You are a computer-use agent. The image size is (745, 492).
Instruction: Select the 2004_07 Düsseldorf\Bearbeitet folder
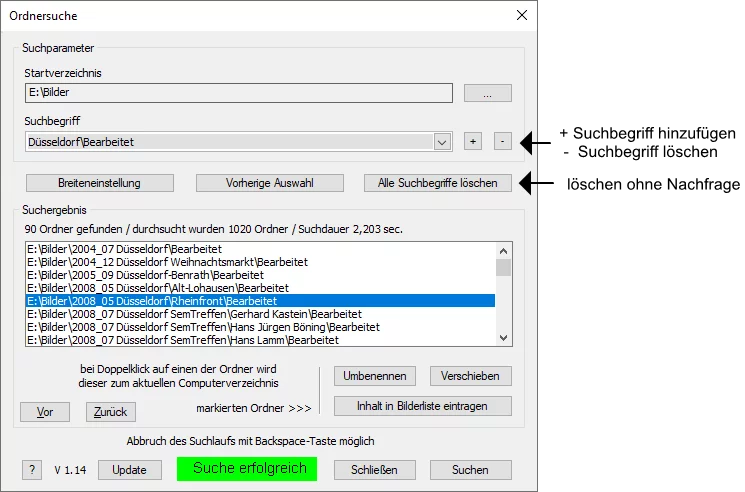(124, 249)
